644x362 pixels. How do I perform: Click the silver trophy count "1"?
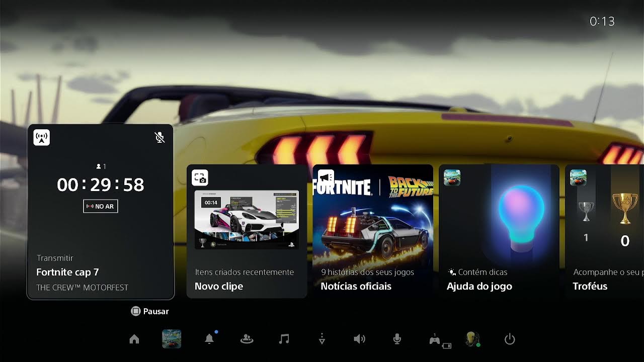coord(586,237)
